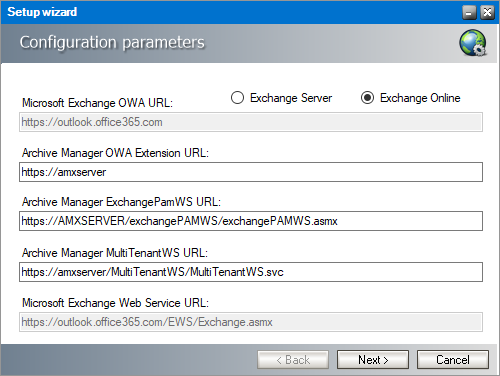Image resolution: width=500 pixels, height=376 pixels.
Task: Click the 'Exchange Server' option label text
Action: click(291, 98)
